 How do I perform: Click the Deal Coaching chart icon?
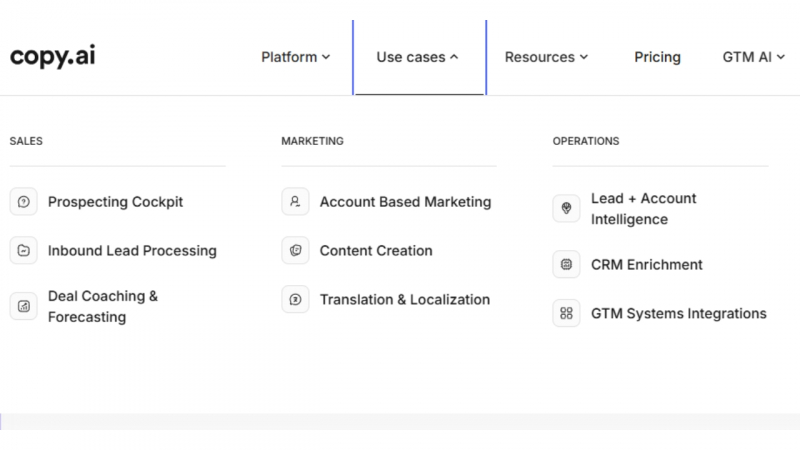pyautogui.click(x=23, y=306)
